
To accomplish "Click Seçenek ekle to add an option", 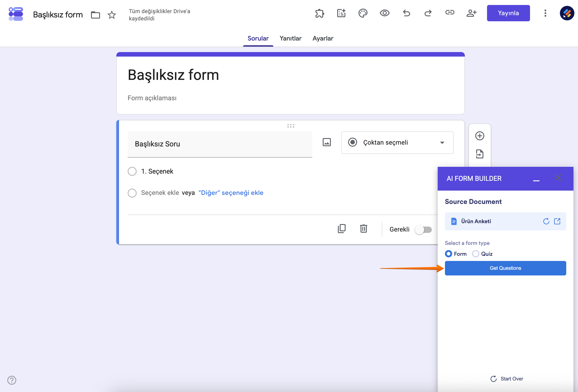I will coord(160,193).
